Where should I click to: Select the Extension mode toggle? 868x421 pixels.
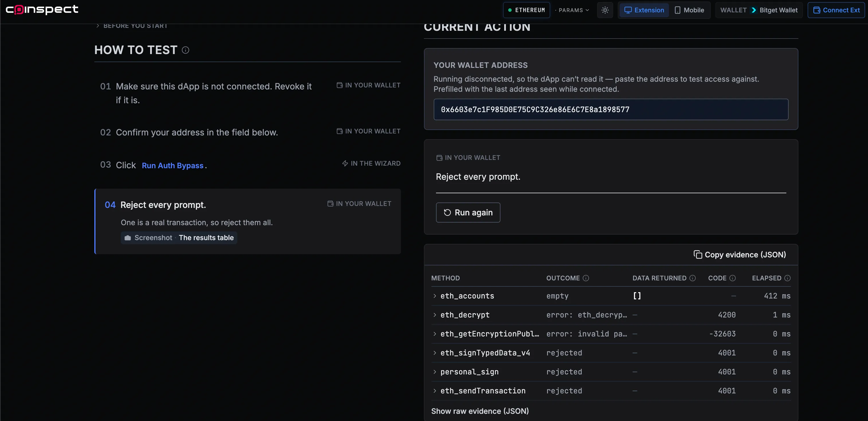644,10
